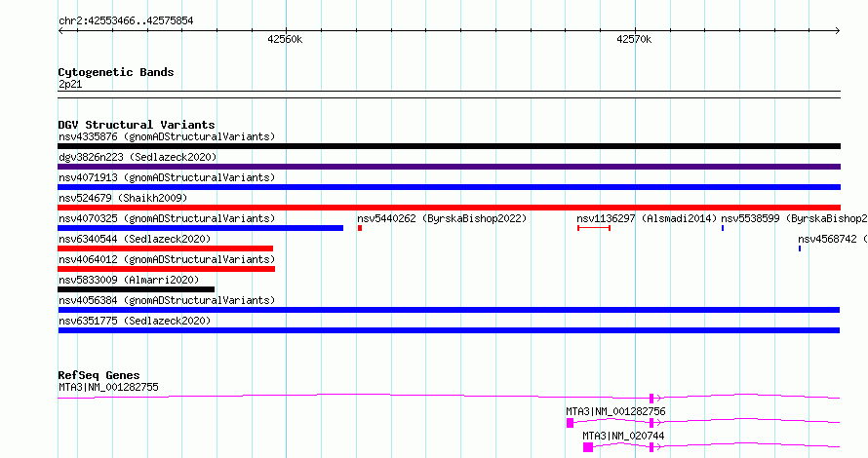This screenshot has width=868, height=458.
Task: Click the nsv524679 Shaikh2009 label
Action: coord(123,198)
